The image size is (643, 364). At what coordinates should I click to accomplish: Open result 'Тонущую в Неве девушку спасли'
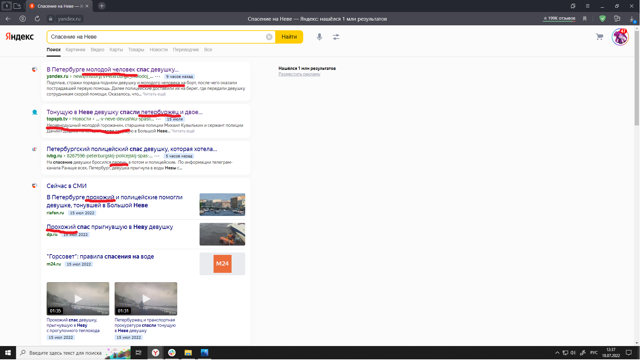pyautogui.click(x=125, y=112)
